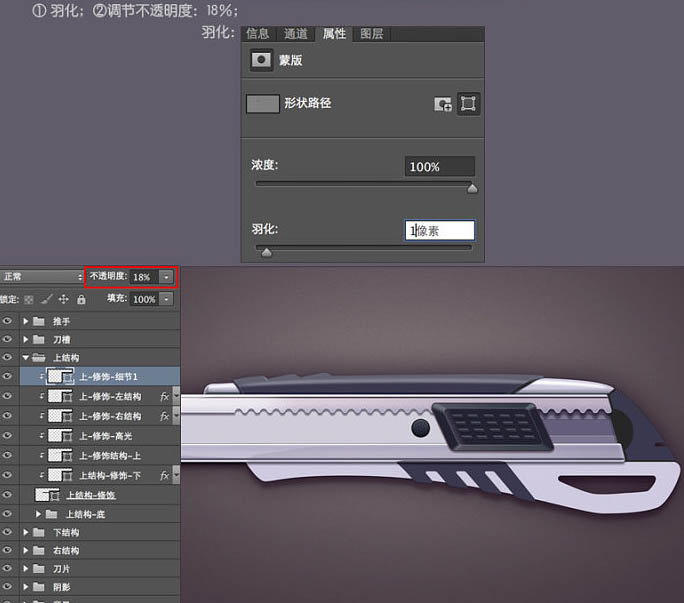Toggle lock position move icon
The height and width of the screenshot is (603, 684).
coord(64,299)
